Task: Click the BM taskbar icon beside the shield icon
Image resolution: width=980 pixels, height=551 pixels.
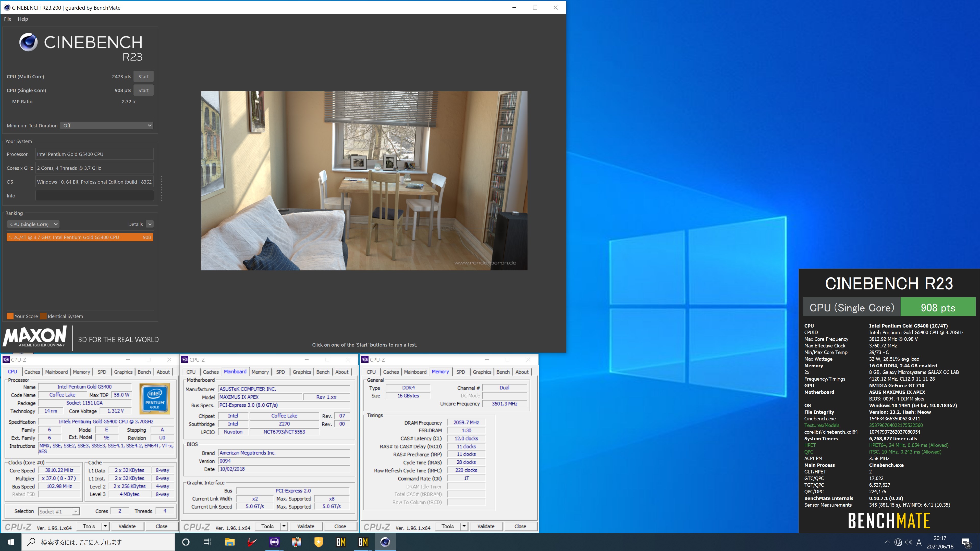Action: point(341,542)
